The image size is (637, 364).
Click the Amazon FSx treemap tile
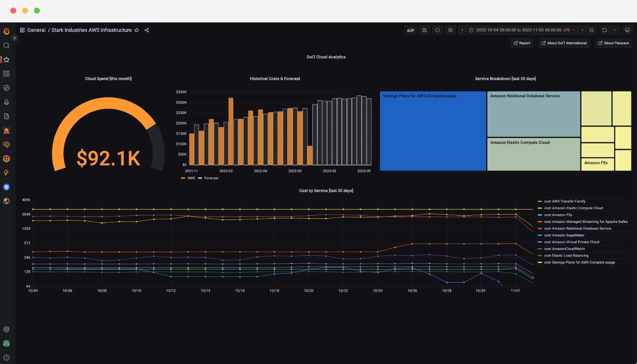tap(597, 164)
